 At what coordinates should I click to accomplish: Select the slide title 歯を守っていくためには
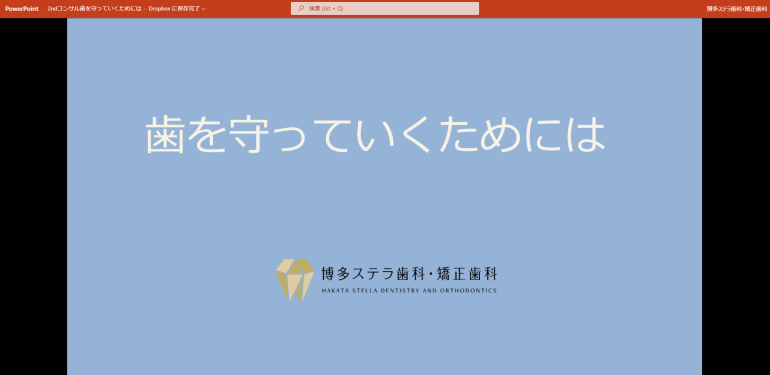coord(375,134)
